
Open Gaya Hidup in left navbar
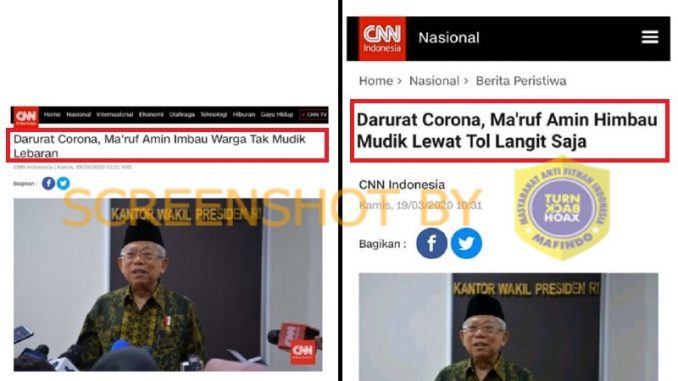tap(277, 115)
